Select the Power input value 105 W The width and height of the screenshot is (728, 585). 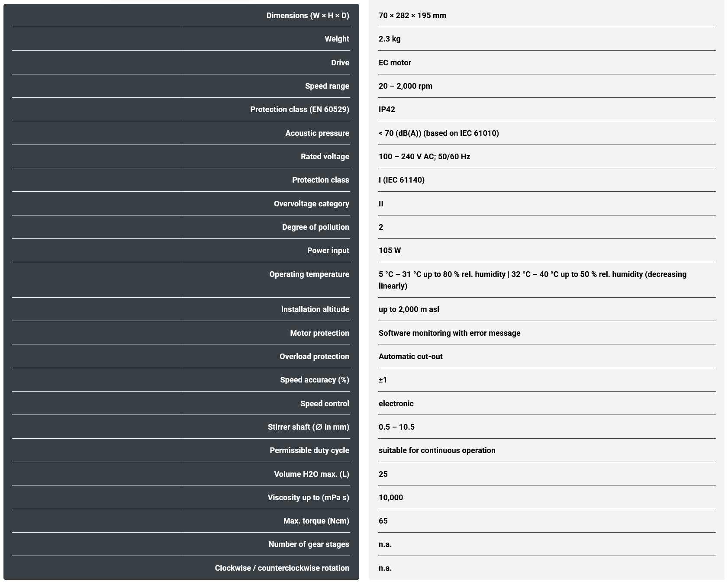(390, 251)
